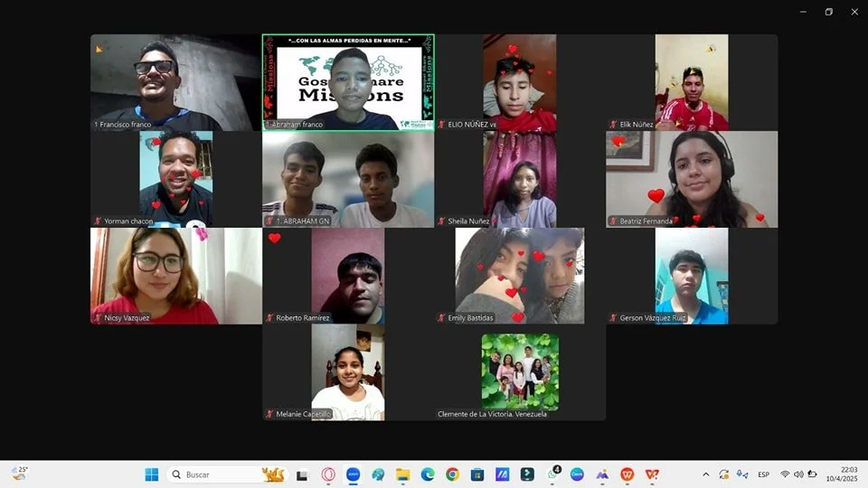Select Beatriz Fernanda's video tile
This screenshot has height=488, width=868.
(692, 179)
